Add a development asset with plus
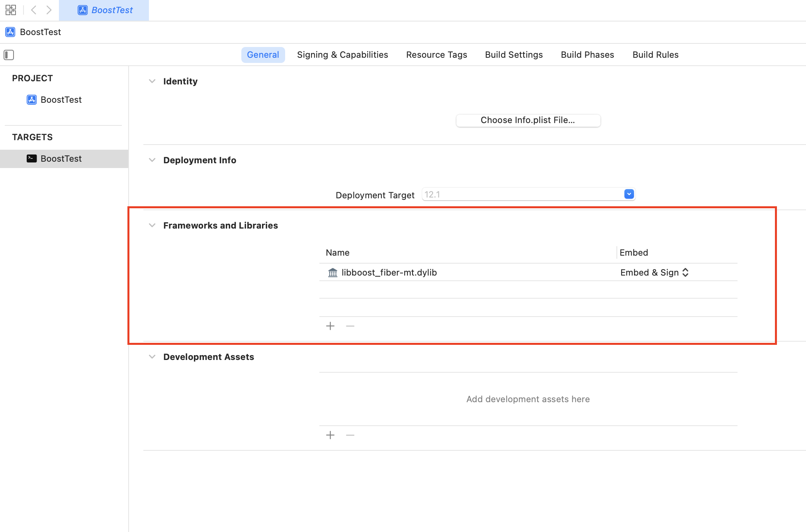 330,435
